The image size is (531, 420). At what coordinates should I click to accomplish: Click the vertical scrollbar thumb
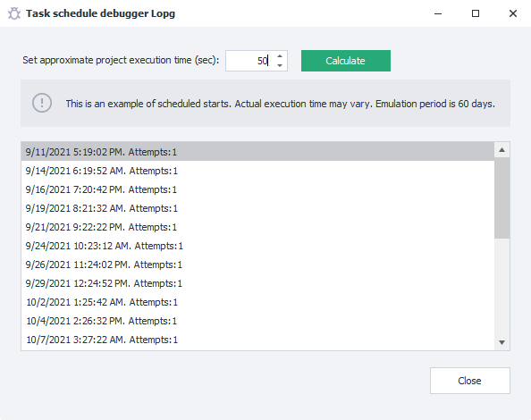point(501,197)
